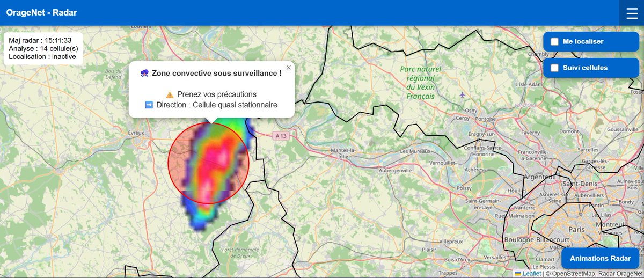Click the red storm cell circle

click(x=208, y=163)
